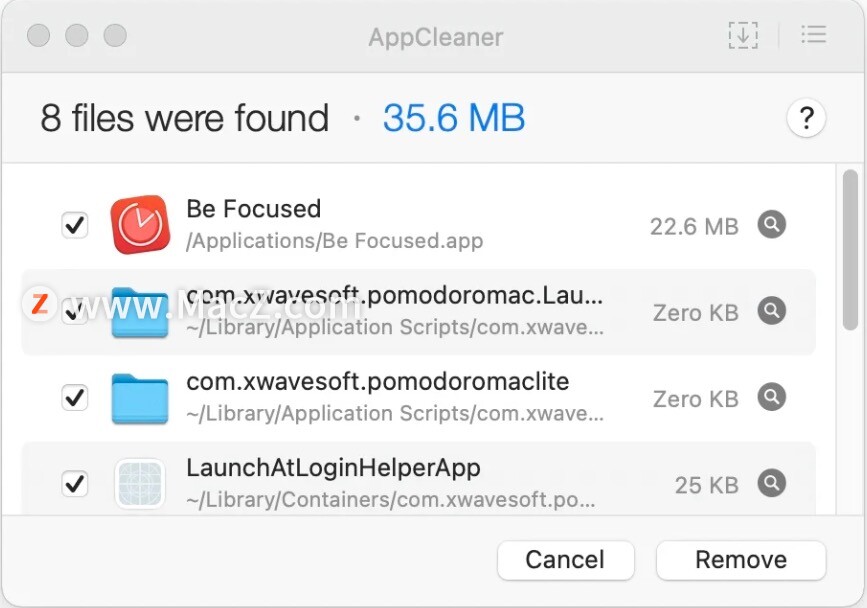The image size is (867, 608).
Task: Uncheck the com.xwavesoft.pomodoromaclite checkbox
Action: (75, 398)
